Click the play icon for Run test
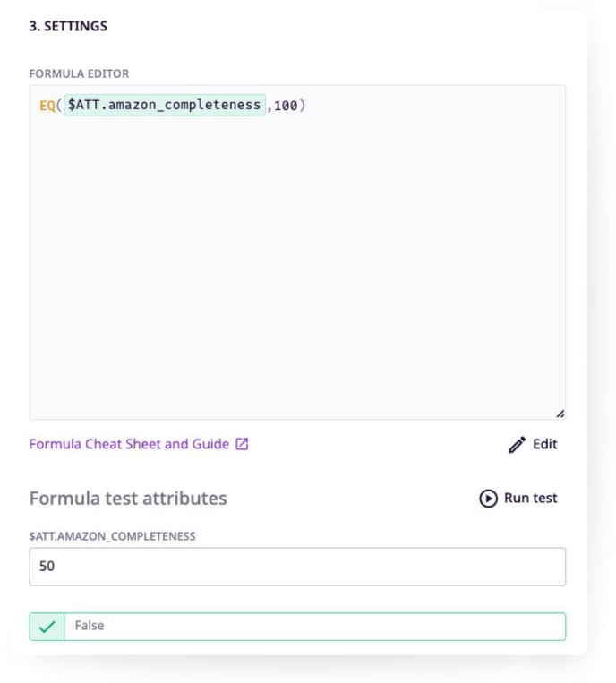 (x=488, y=499)
